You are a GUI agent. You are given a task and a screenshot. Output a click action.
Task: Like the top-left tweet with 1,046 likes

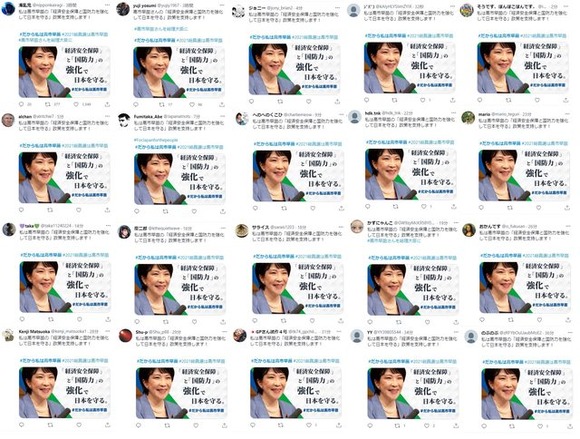(76, 105)
